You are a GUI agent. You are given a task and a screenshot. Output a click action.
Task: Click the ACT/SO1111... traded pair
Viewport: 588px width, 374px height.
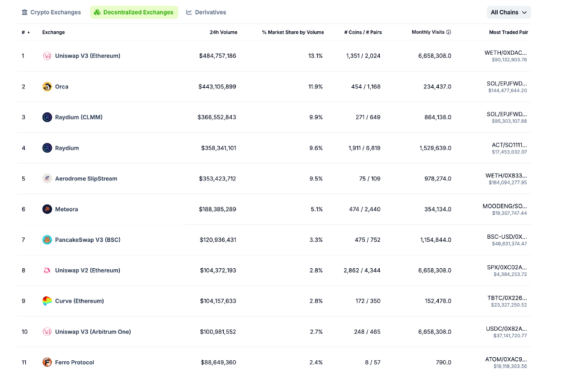click(x=509, y=145)
